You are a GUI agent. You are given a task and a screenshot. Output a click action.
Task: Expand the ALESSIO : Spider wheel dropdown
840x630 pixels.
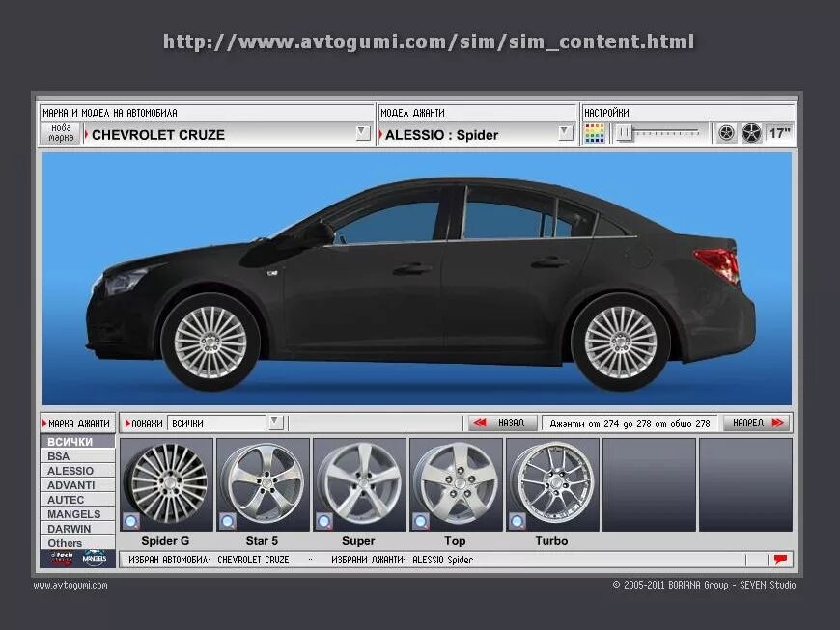(x=566, y=133)
